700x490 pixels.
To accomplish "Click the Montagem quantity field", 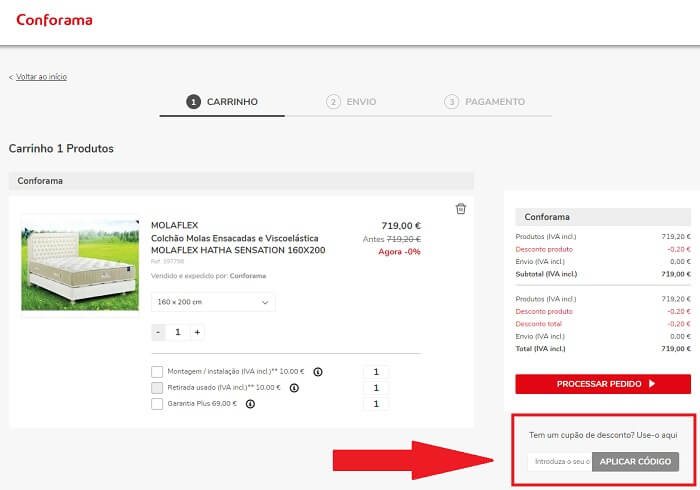I will click(376, 372).
